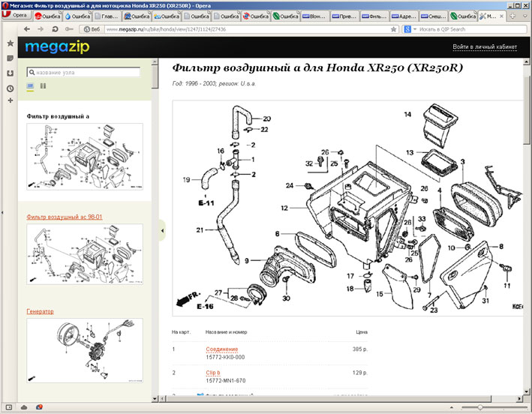Viewport: 532px width, 414px height.
Task: Collapse the left panel with the arrow handle
Action: point(162,231)
